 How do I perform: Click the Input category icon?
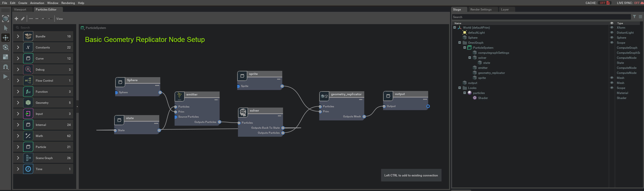pos(28,114)
